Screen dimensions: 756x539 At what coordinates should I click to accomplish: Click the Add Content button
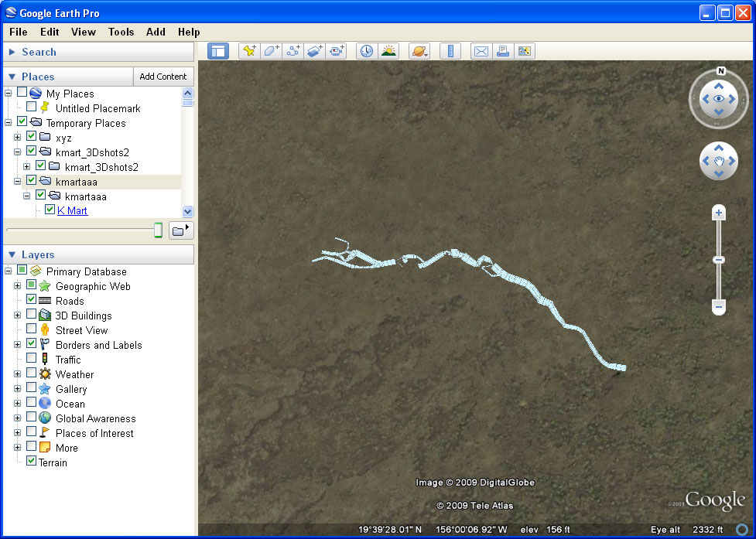[x=163, y=77]
